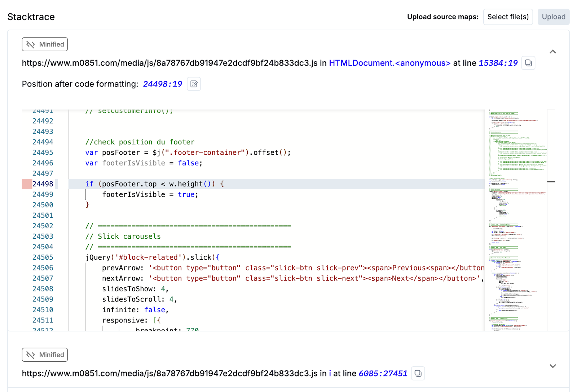577x392 pixels.
Task: Click formatted position 24498:19 link
Action: tap(163, 84)
